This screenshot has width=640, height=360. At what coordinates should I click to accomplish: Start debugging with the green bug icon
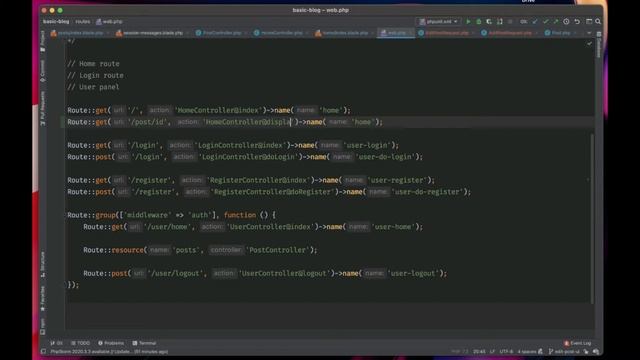click(479, 22)
